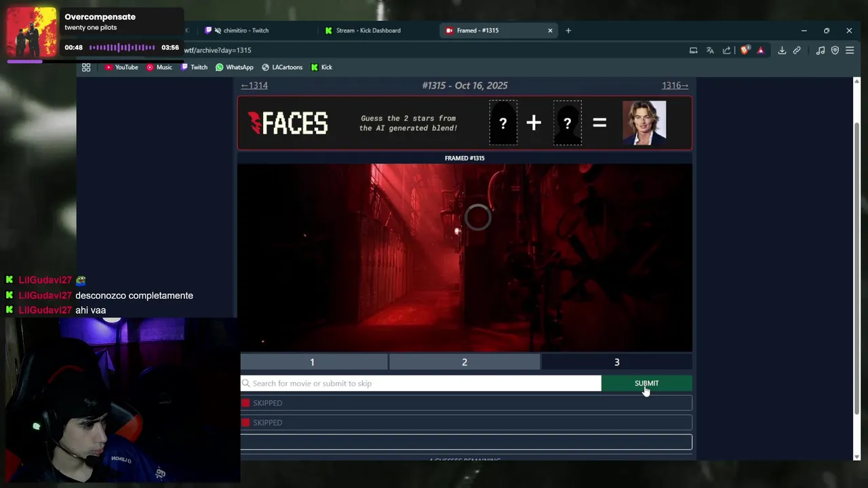Click the Overcompensate album art

click(32, 31)
